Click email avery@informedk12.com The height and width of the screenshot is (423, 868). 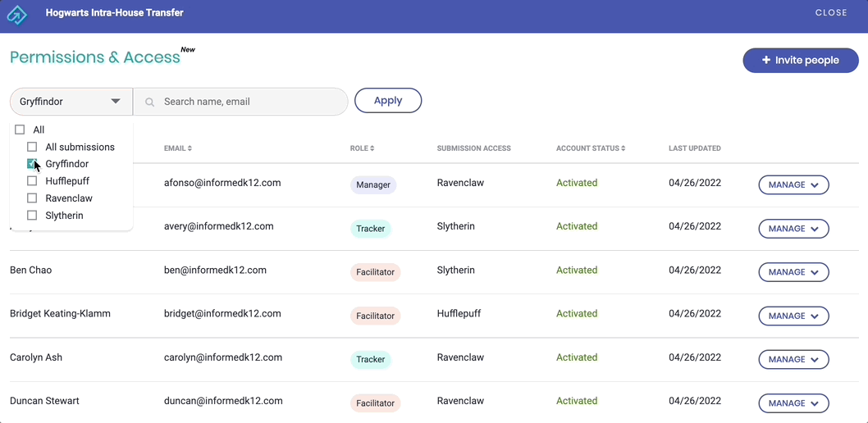(x=219, y=227)
